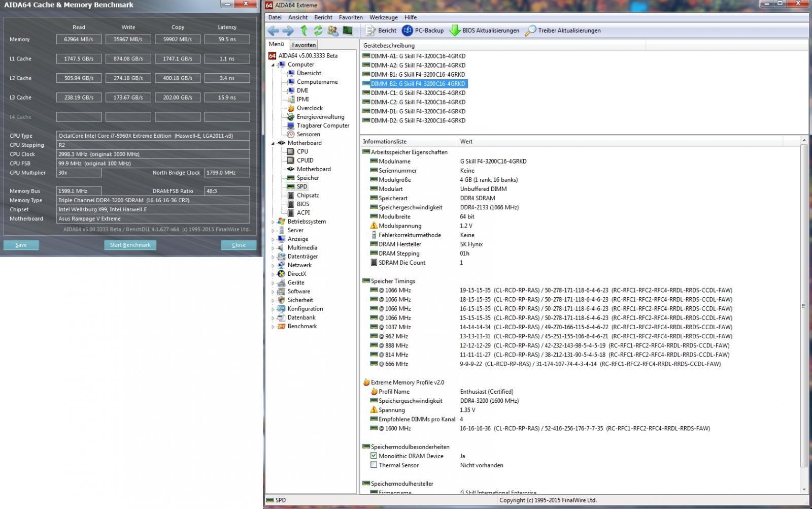The image size is (812, 509).
Task: Go forward with the blue right arrow
Action: tap(288, 30)
